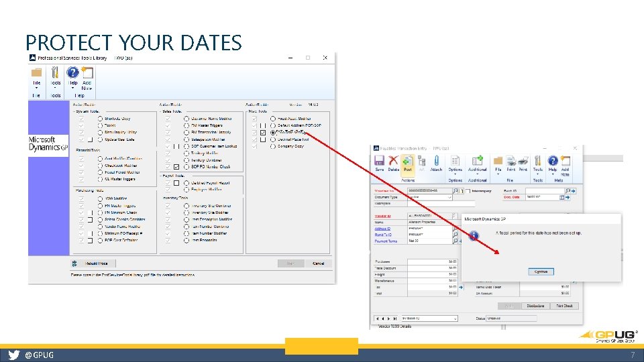Expand the Additional dropdown in Payables Transaction Entry

(x=477, y=174)
